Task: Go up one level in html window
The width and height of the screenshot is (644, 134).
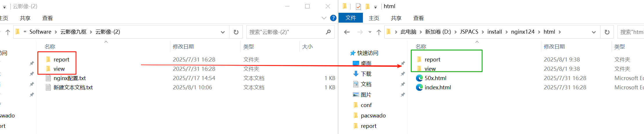Action: coord(379,32)
